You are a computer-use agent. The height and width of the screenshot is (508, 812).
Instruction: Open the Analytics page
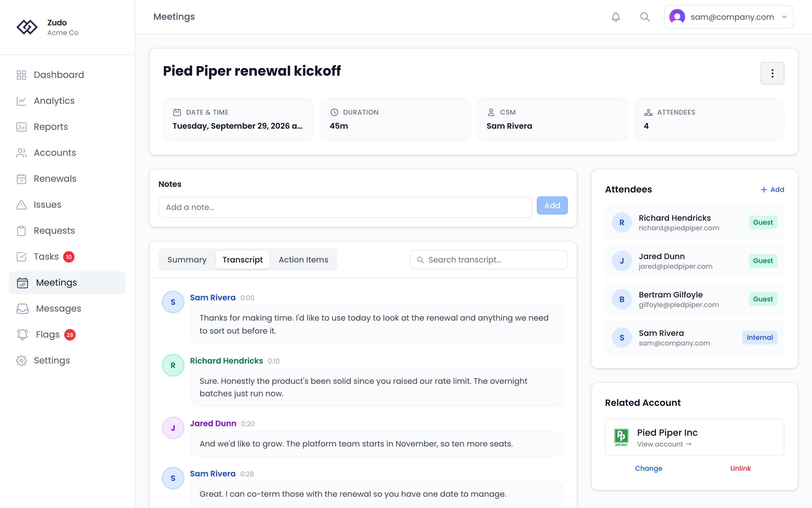[x=67, y=101]
